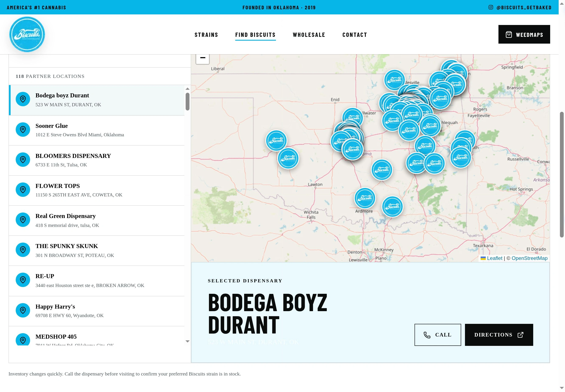Choose Happy Harry's in partner list
The width and height of the screenshot is (565, 392).
pyautogui.click(x=97, y=311)
